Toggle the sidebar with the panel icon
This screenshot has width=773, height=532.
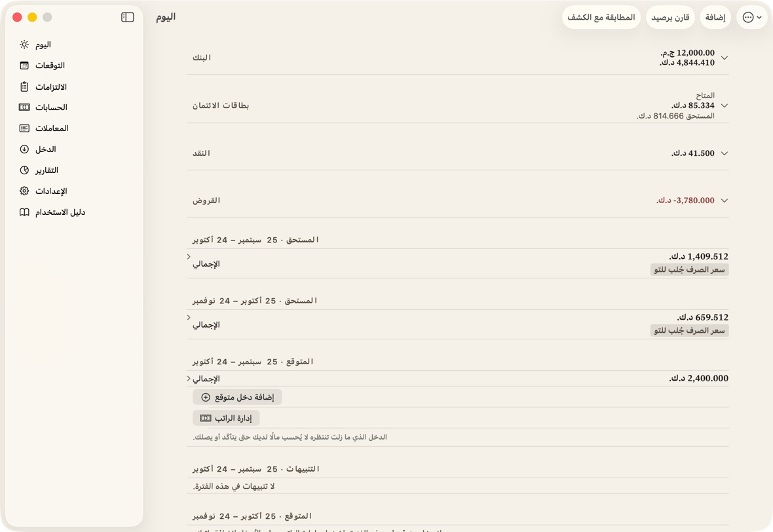point(128,17)
